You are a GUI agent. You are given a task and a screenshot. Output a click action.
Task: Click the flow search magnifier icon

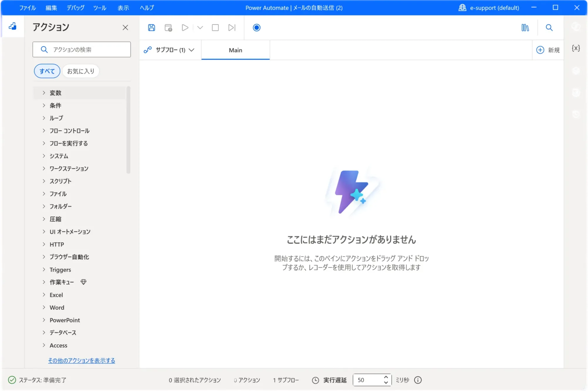click(549, 28)
